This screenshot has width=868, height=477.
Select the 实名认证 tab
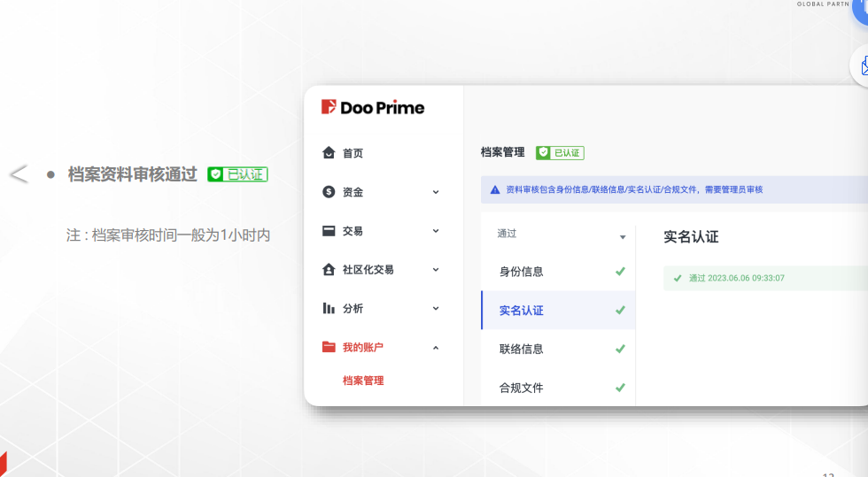coord(522,311)
